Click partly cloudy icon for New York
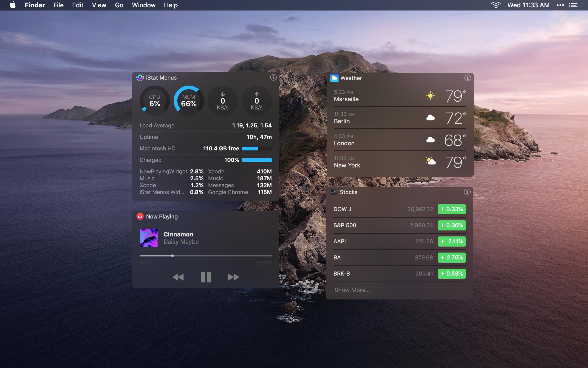 coord(430,161)
